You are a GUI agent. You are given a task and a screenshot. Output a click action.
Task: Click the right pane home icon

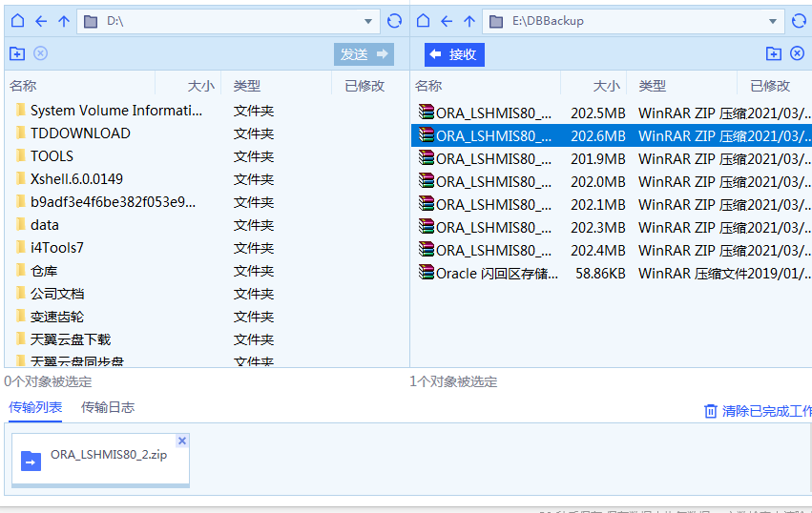[423, 21]
